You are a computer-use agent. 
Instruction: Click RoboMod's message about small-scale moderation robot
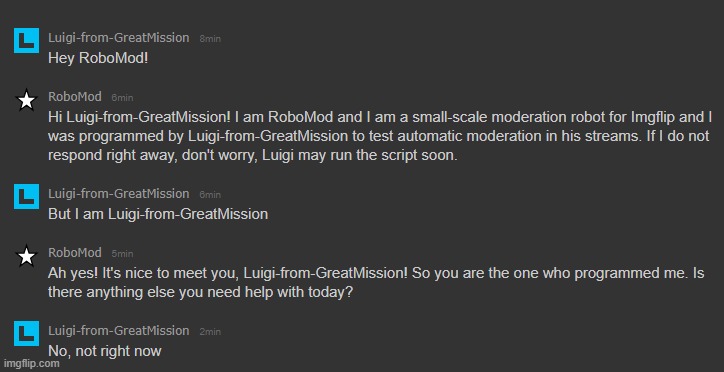coord(380,136)
